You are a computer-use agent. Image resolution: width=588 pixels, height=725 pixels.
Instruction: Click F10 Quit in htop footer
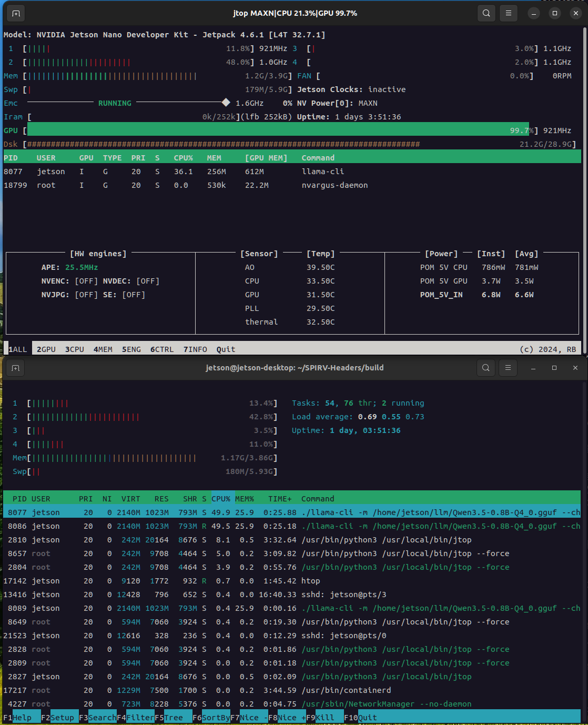361,718
